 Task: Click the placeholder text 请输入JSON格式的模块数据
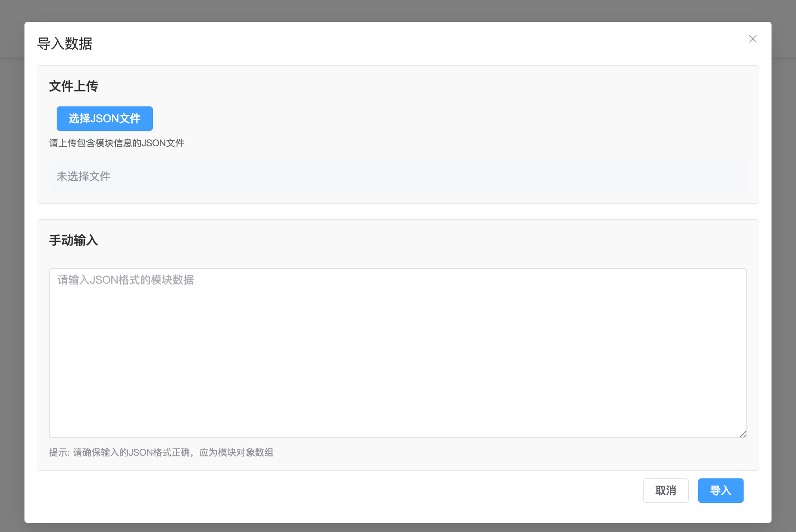coord(126,280)
